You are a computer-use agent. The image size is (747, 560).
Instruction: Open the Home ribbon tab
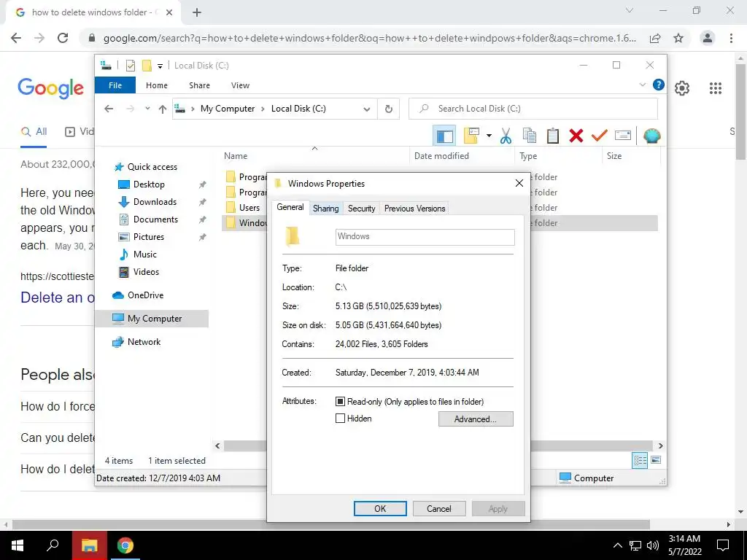[x=157, y=85]
